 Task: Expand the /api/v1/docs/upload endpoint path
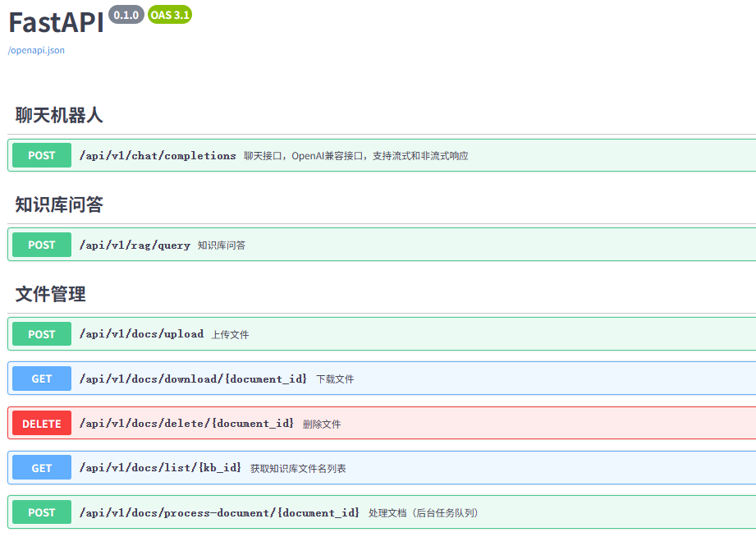[141, 334]
